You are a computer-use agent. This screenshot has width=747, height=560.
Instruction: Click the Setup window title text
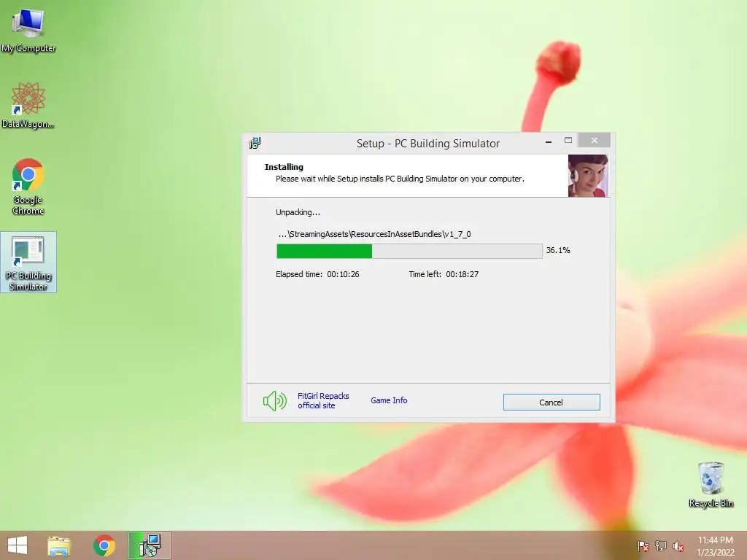pos(427,144)
